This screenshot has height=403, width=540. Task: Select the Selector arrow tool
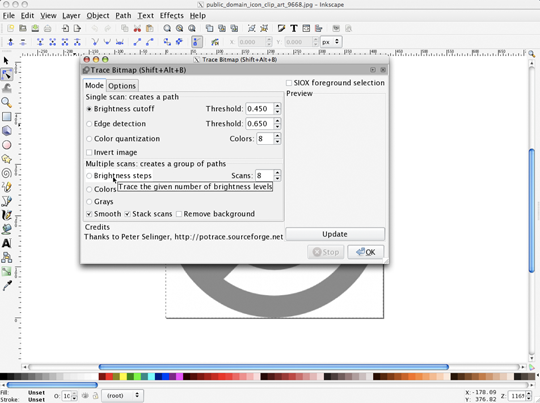pos(6,61)
